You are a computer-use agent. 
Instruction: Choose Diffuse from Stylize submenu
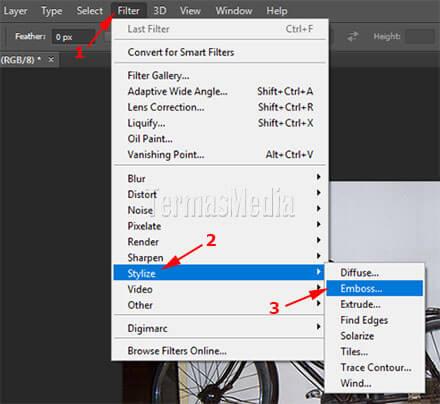tap(374, 273)
